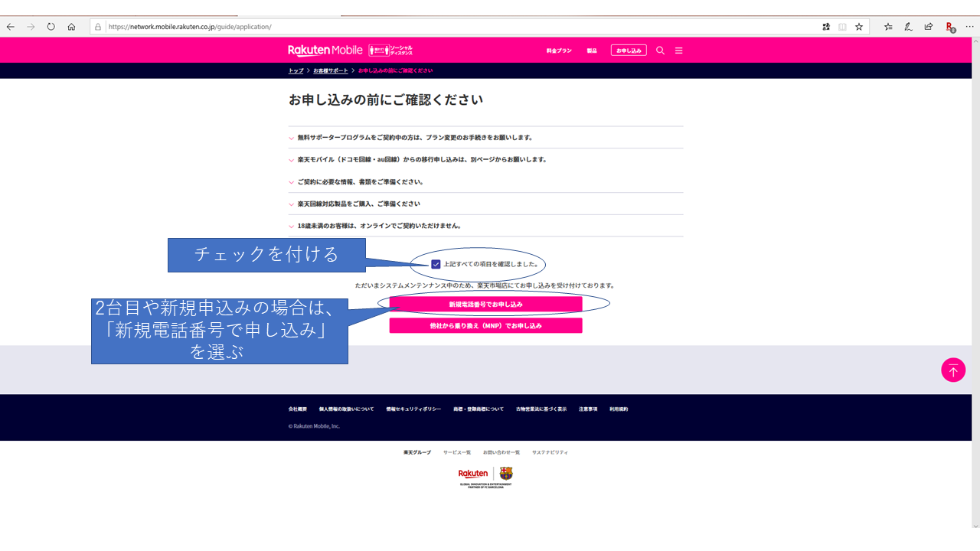Open サステナビリティ link
The height and width of the screenshot is (551, 980).
tap(550, 452)
